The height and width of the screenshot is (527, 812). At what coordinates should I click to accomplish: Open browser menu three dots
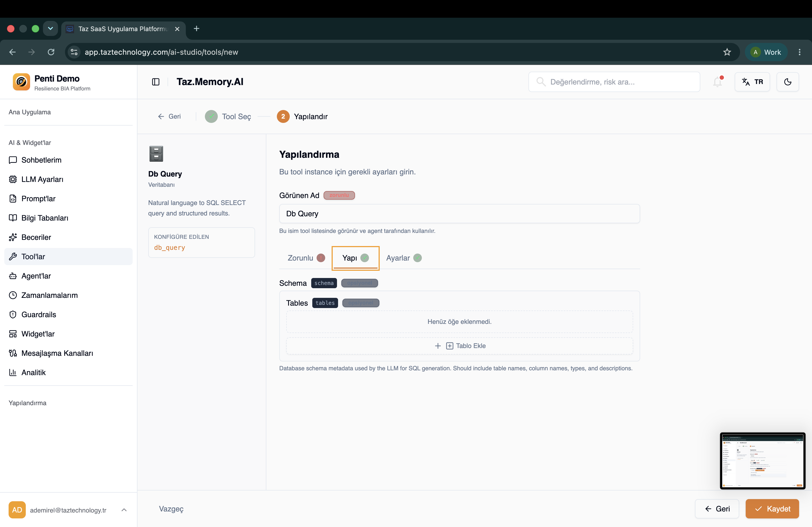(x=799, y=52)
